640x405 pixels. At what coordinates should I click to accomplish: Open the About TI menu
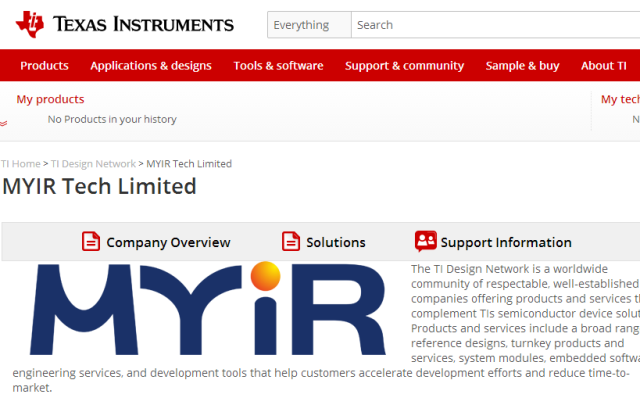(x=604, y=66)
